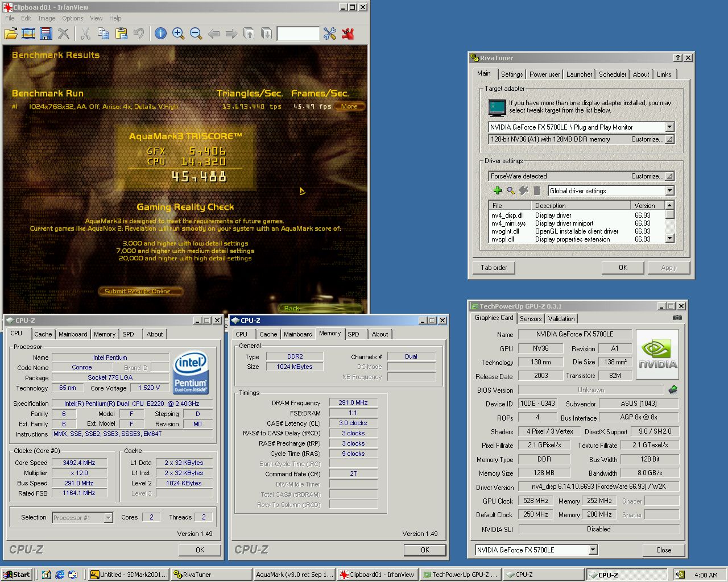Zoom out with the minus magnifier icon

click(196, 34)
